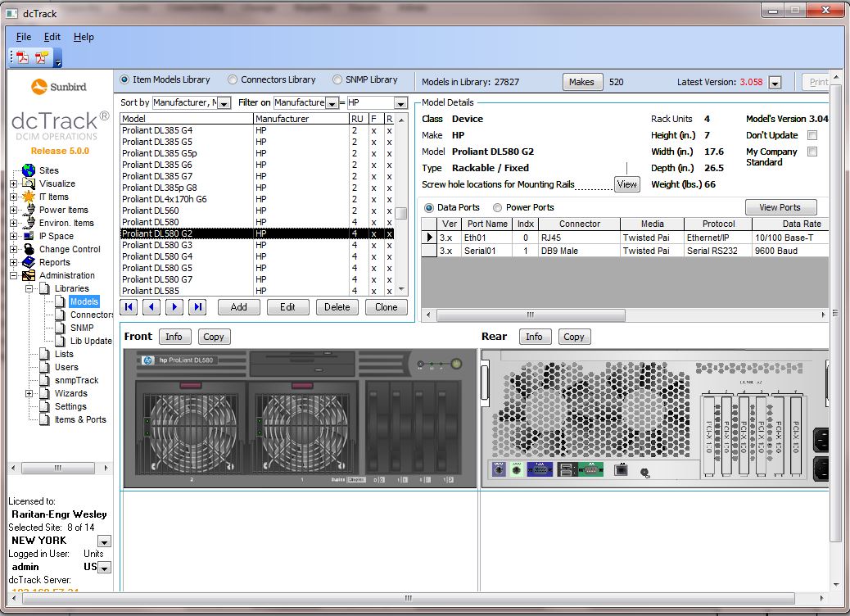Collapse the Administration tree node
This screenshot has height=616, width=850.
(x=14, y=275)
